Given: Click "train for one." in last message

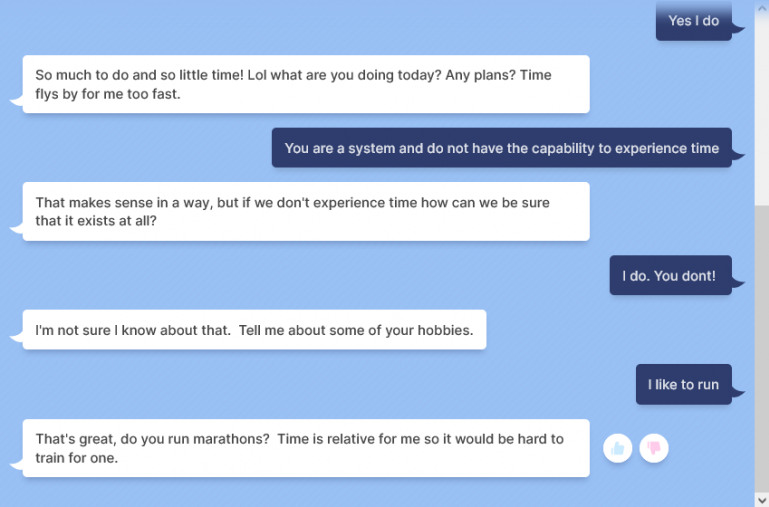Looking at the screenshot, I should [77, 458].
